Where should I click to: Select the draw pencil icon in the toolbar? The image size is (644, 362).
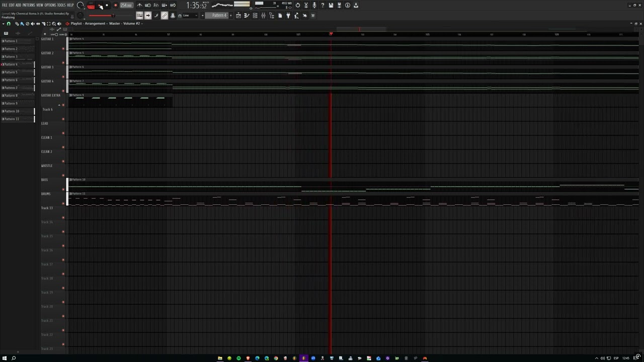156,16
